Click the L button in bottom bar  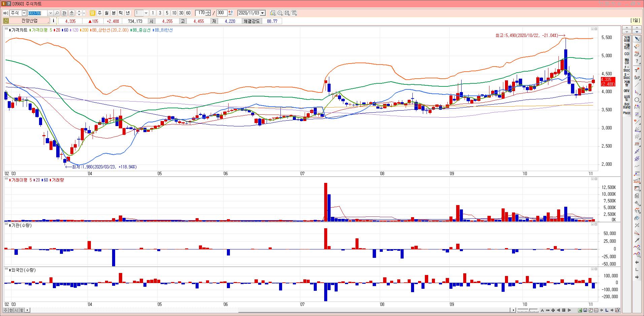tap(607, 310)
